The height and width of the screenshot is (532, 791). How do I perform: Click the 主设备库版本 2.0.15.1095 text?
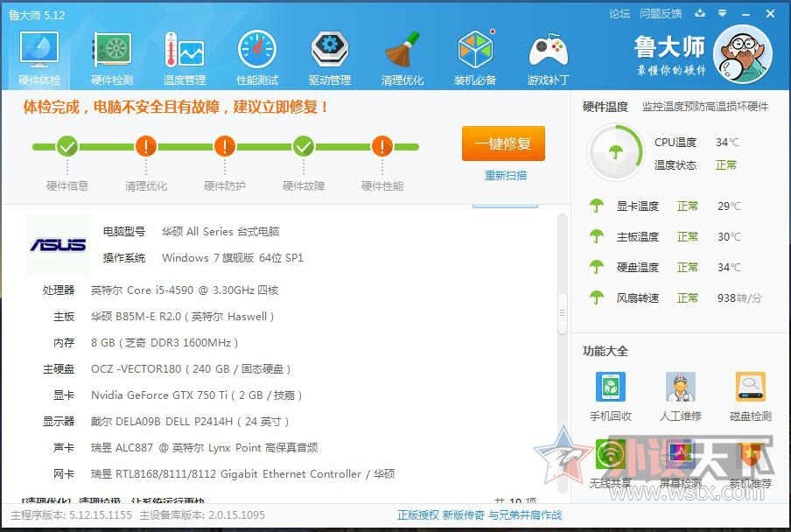pyautogui.click(x=202, y=514)
